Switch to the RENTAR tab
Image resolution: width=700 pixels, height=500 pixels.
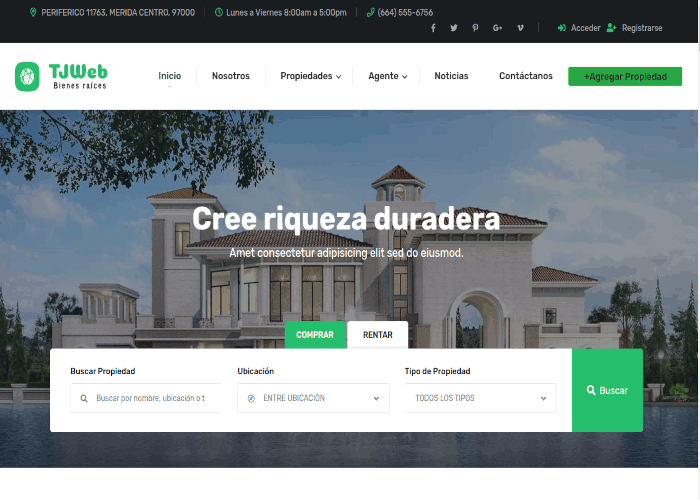click(x=377, y=335)
